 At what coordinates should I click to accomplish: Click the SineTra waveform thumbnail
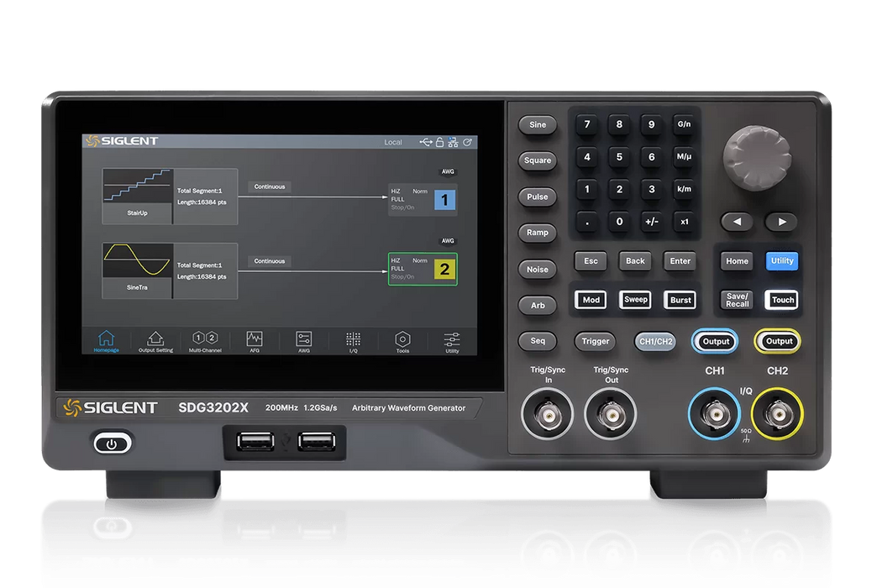pyautogui.click(x=137, y=264)
